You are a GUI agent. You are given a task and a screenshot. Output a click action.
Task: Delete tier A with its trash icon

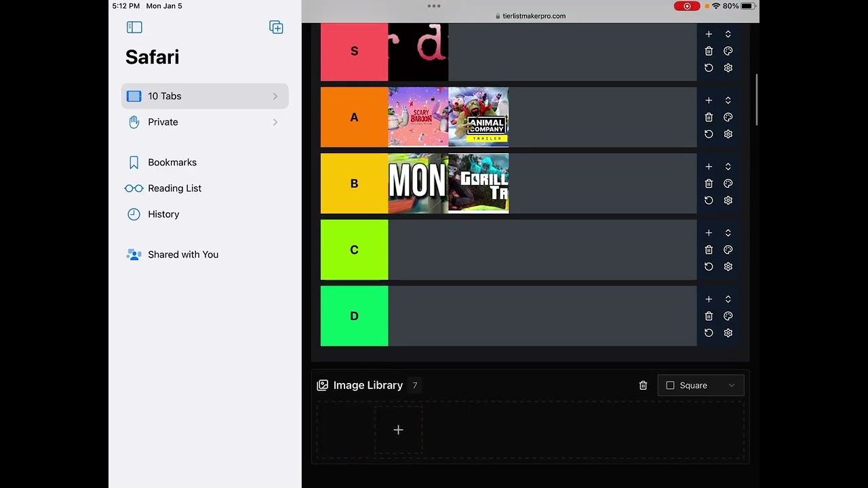click(709, 117)
